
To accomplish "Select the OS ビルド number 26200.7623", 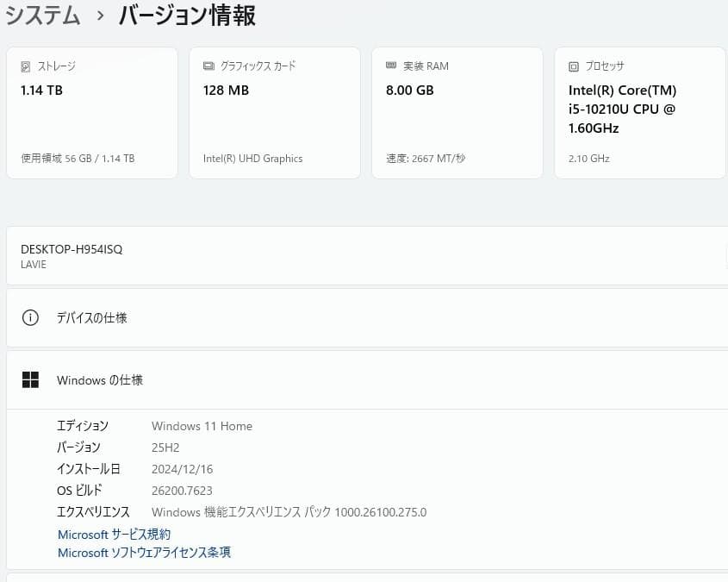I will coord(182,490).
